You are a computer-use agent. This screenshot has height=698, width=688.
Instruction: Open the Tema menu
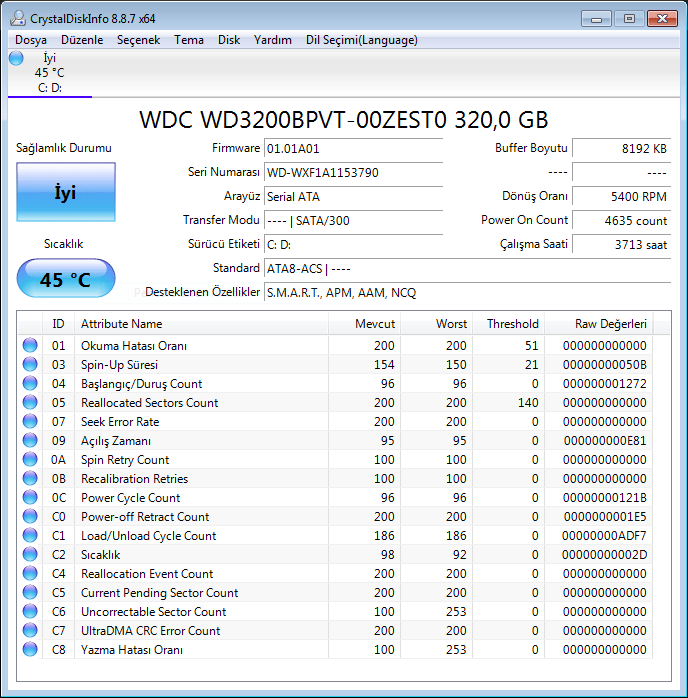[189, 40]
